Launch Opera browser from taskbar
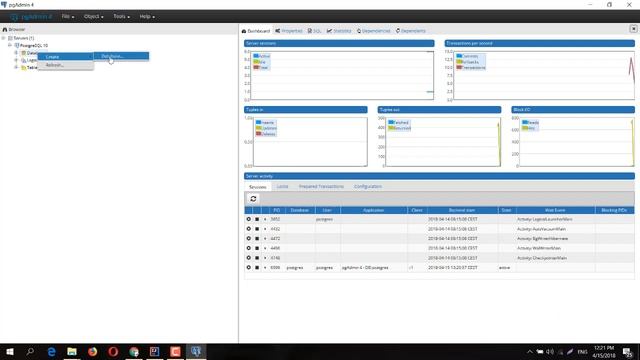The height and width of the screenshot is (360, 640). (113, 351)
